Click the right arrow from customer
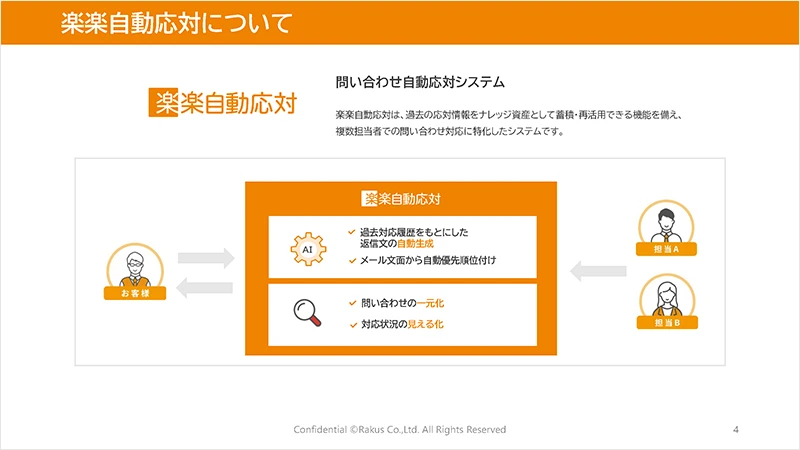Viewport: 800px width, 450px height. [x=206, y=258]
